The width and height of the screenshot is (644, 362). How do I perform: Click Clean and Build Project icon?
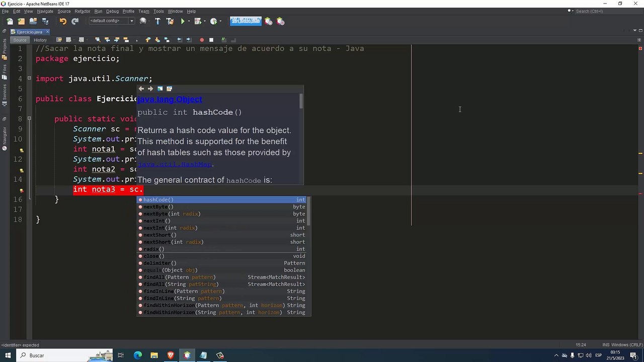(x=170, y=21)
